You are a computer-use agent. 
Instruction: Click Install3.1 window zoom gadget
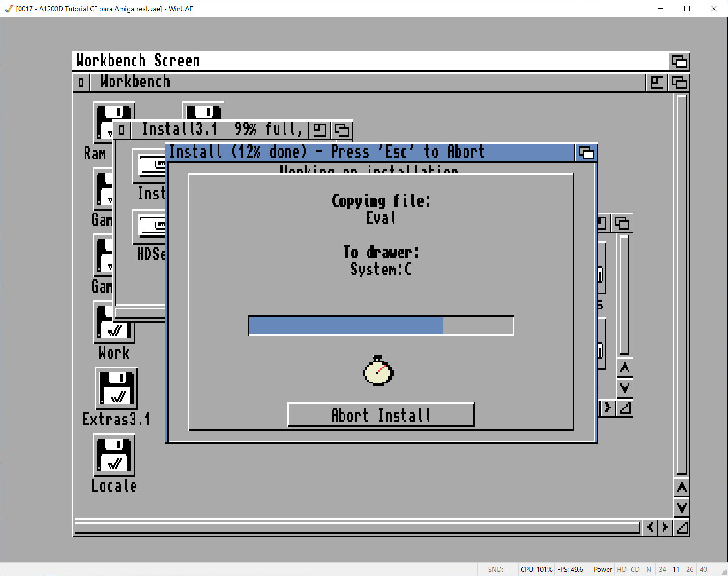tap(319, 130)
